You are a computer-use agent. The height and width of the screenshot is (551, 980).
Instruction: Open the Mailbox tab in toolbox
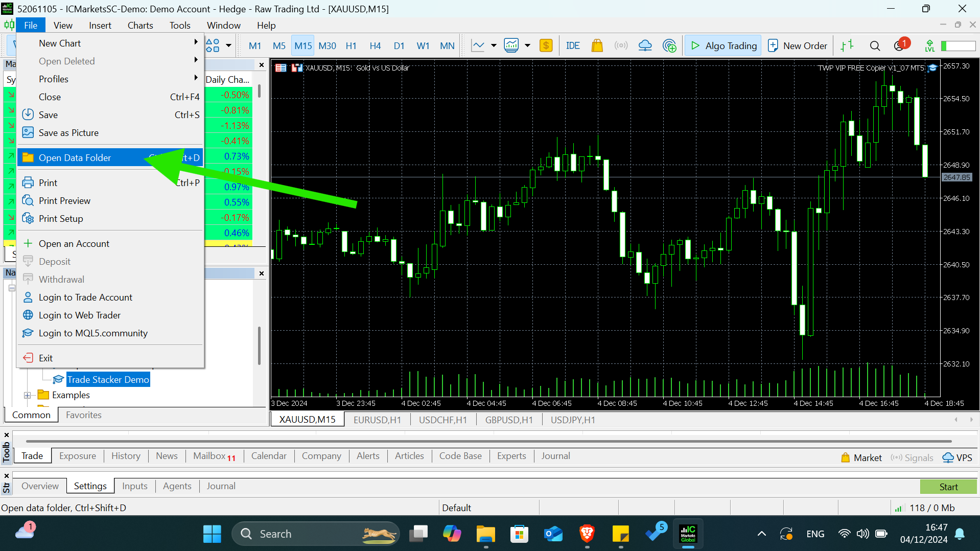[214, 456]
